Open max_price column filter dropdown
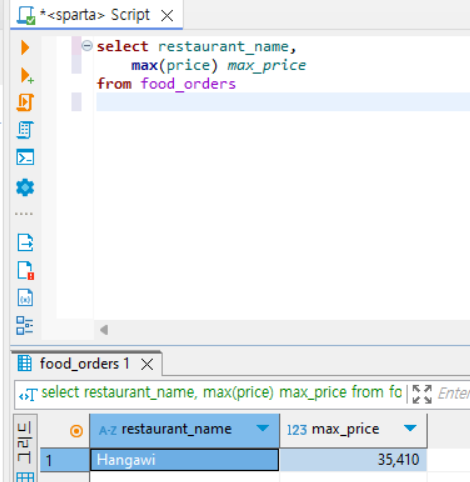Image resolution: width=470 pixels, height=482 pixels. (410, 428)
